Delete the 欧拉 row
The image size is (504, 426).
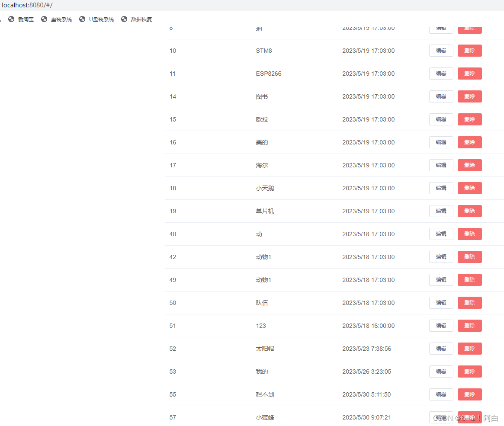(x=470, y=119)
